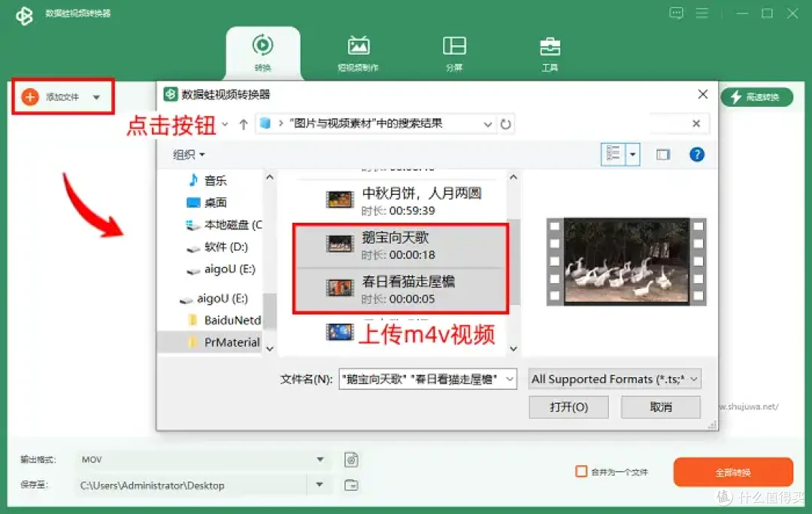Open the output folder icon
812x514 pixels.
coord(351,485)
